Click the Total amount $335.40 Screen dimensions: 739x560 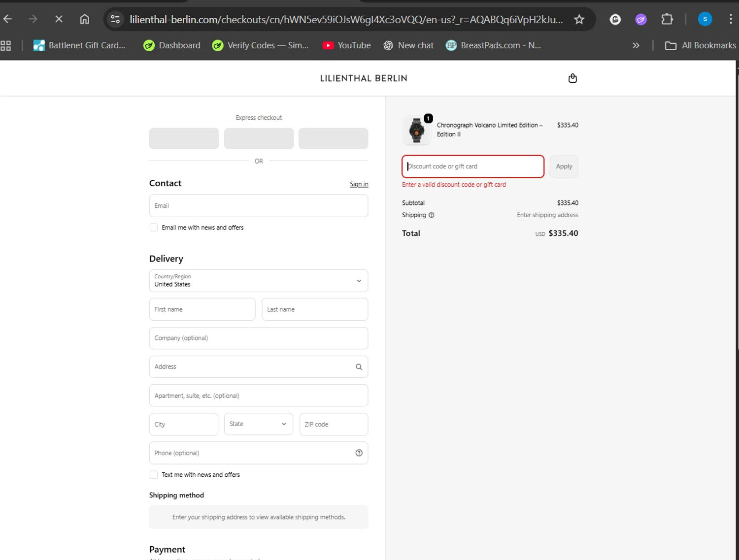(x=563, y=233)
